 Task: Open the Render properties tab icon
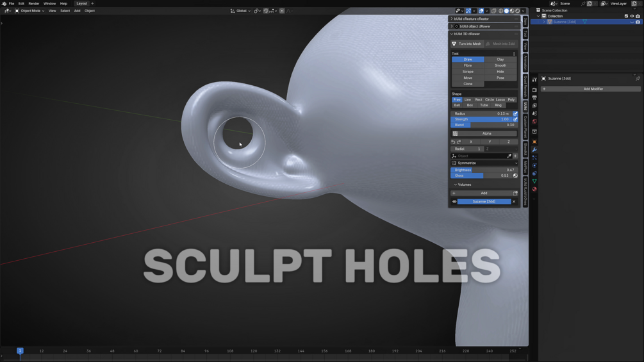[x=534, y=90]
